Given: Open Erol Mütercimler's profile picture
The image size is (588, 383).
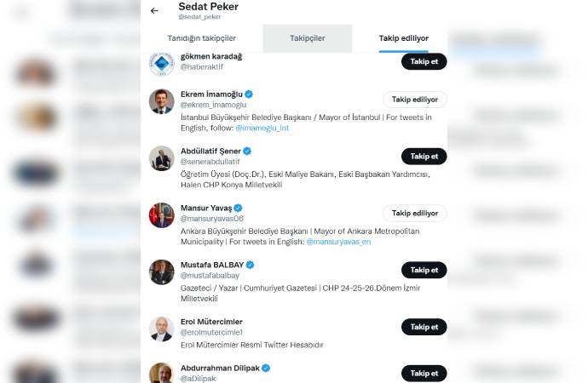Looking at the screenshot, I should [162, 329].
